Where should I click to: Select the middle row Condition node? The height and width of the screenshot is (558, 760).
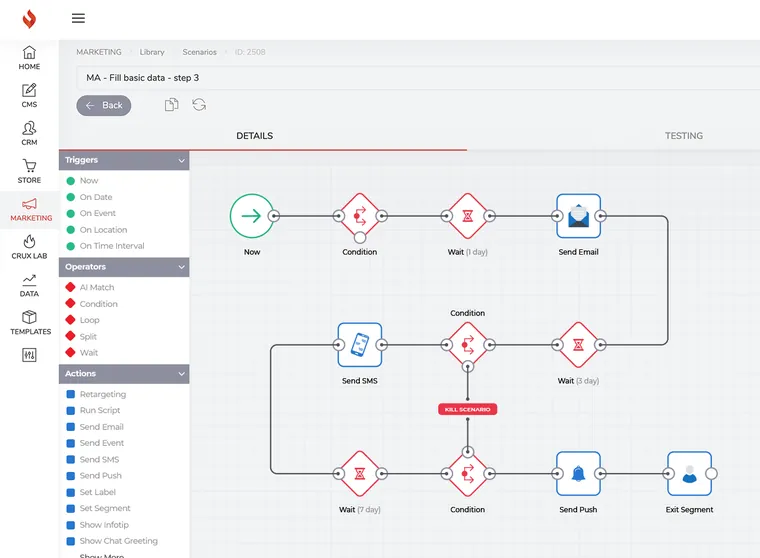pos(468,345)
